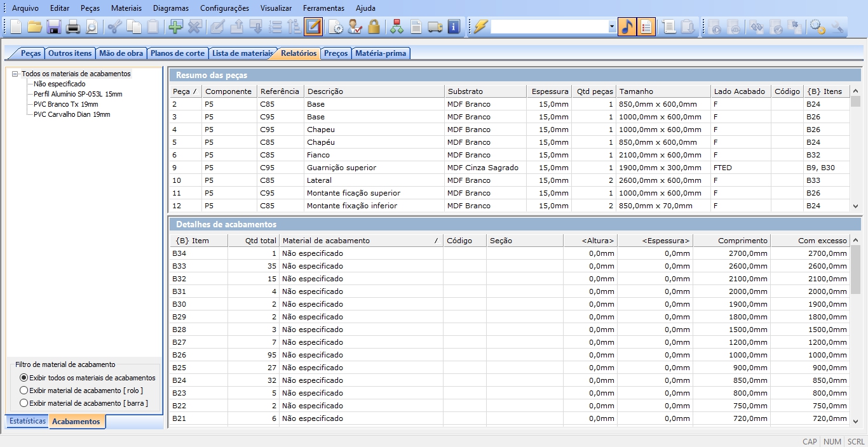Select 'Exibir material de acabamento [ rolo ]'
Screen dimensions: 868x447
pos(24,390)
